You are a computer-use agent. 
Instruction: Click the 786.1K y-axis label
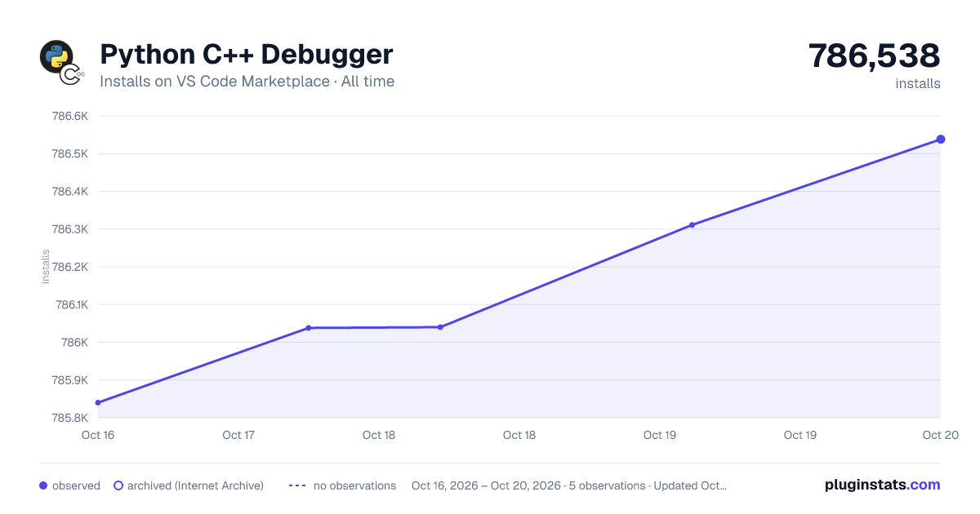[71, 305]
